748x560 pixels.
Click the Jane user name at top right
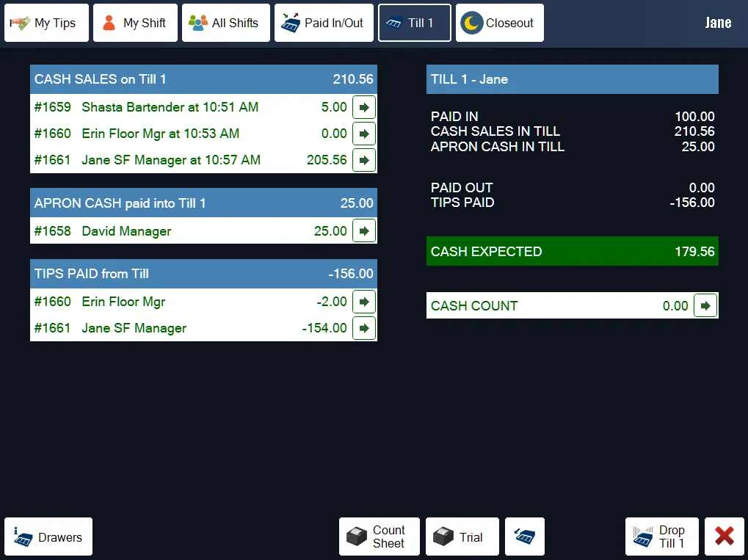718,23
